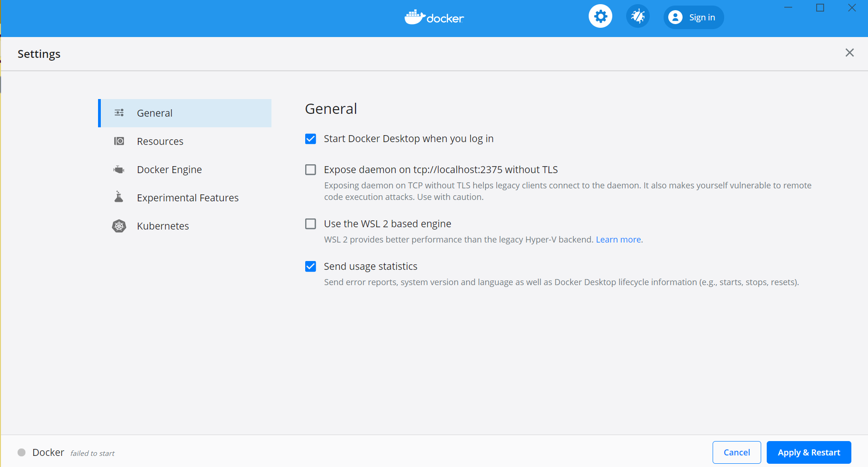The width and height of the screenshot is (868, 467).
Task: Open the Resources settings section
Action: (x=185, y=141)
